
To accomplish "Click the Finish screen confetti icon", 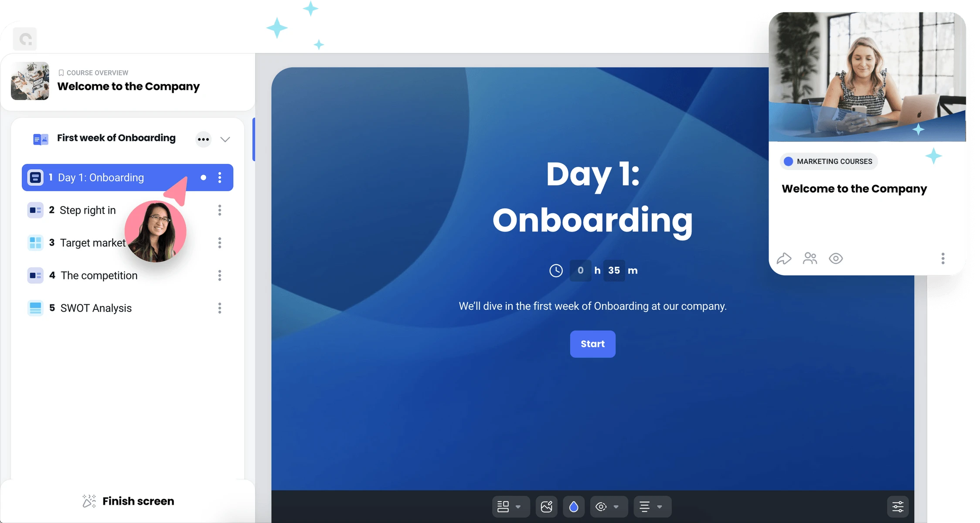I will coord(89,501).
